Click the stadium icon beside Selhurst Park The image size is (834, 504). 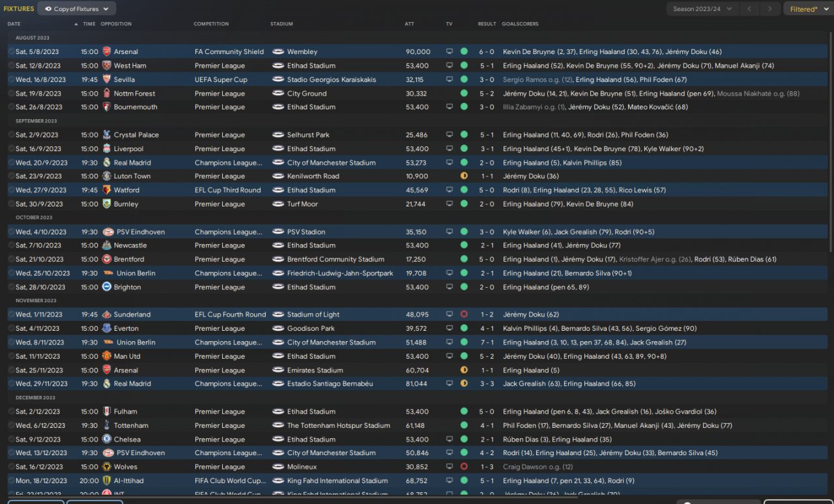(x=278, y=135)
